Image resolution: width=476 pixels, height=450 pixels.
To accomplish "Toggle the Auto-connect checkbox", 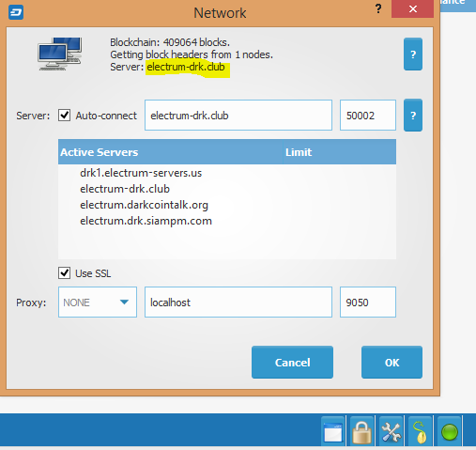I will (64, 116).
